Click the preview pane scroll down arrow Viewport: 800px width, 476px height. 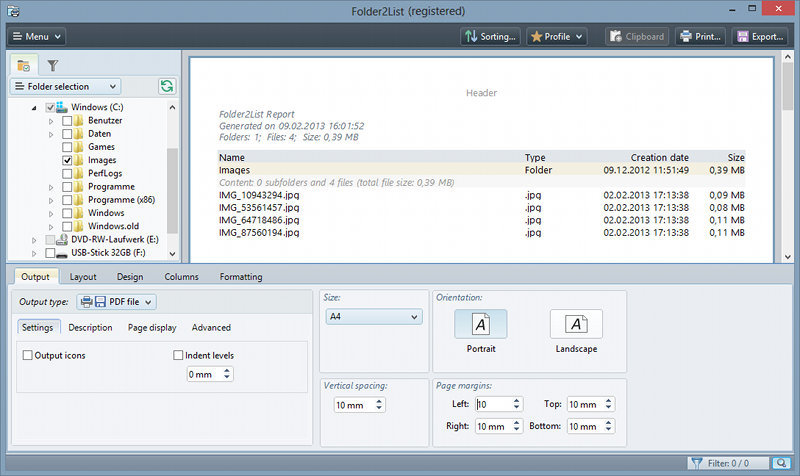click(x=787, y=257)
